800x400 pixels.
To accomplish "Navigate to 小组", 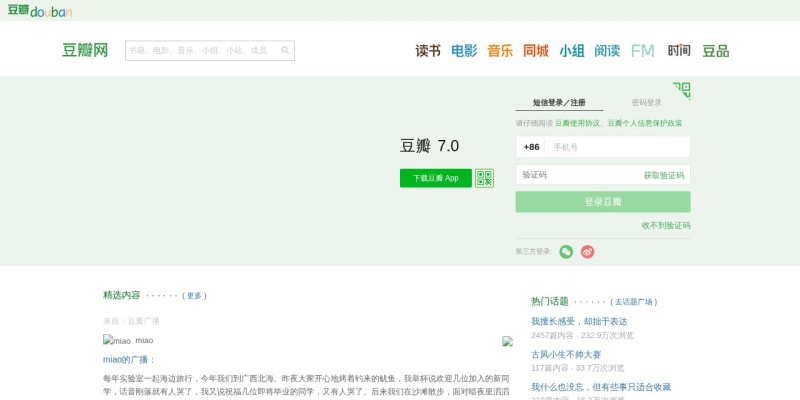I will pyautogui.click(x=571, y=51).
